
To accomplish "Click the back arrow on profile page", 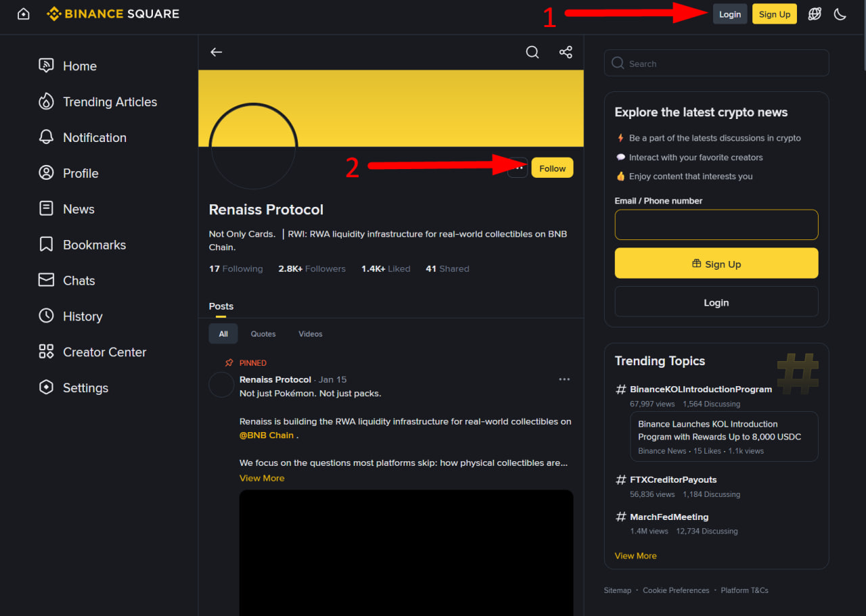I will point(216,52).
